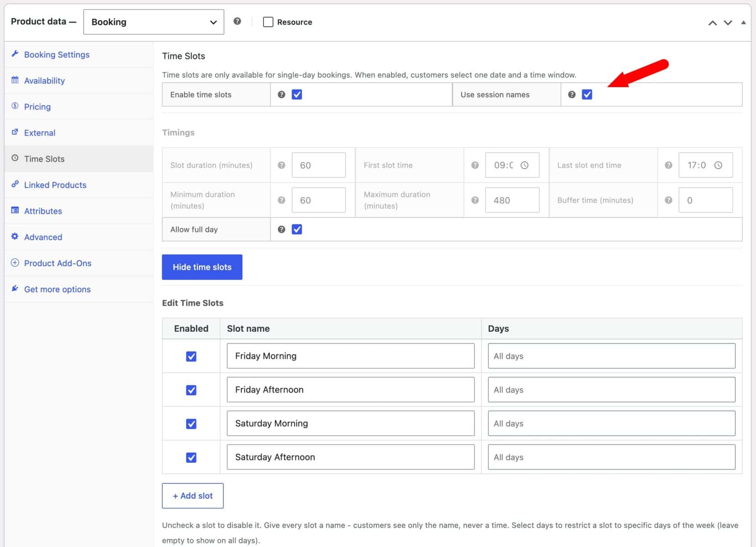This screenshot has height=547, width=756.
Task: Open Get more options link
Action: tap(79, 289)
